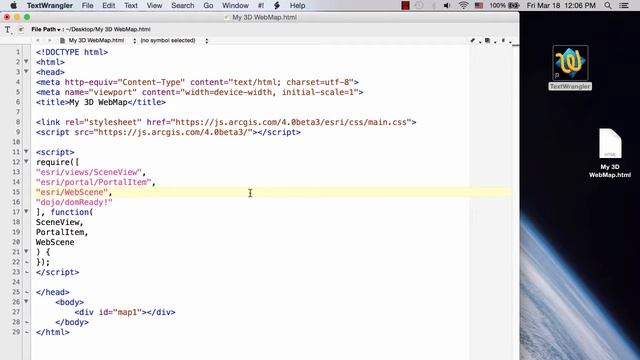Collapse the head fold triangle on line 3
Screen dimensions: 640x360
coord(26,72)
